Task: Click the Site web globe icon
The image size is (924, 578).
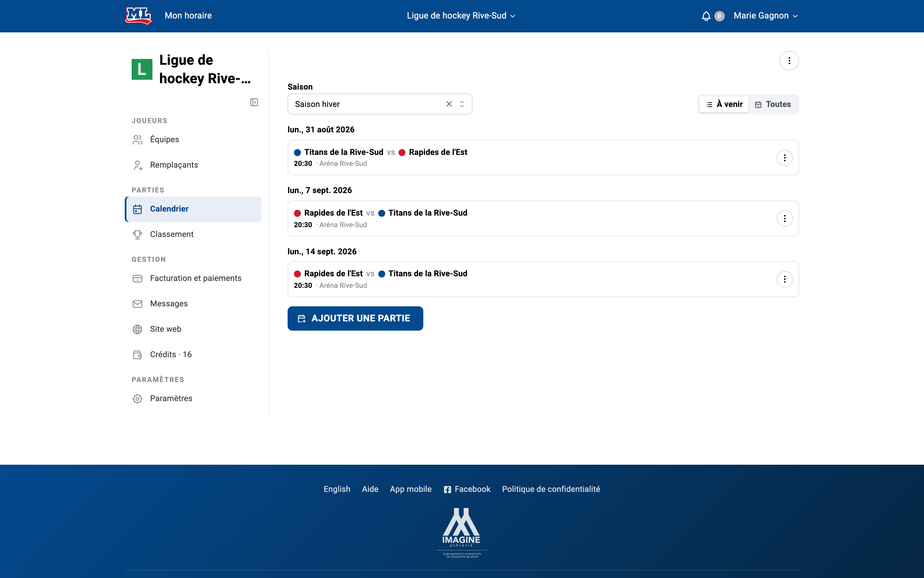Action: [x=137, y=329]
